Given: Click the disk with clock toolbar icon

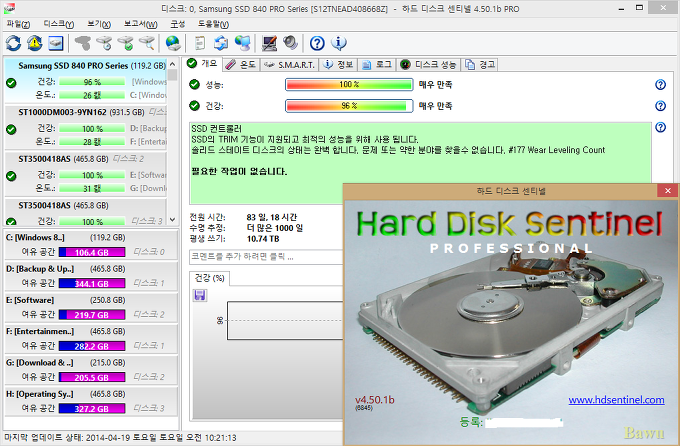Looking at the screenshot, I should point(104,43).
